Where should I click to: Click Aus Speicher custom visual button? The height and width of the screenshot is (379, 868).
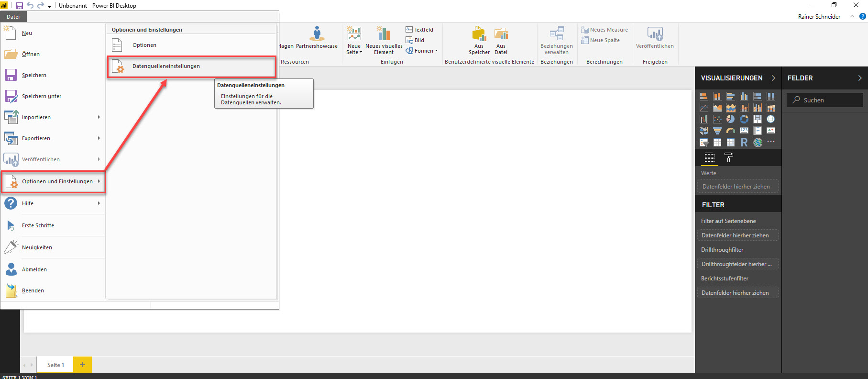(x=479, y=40)
